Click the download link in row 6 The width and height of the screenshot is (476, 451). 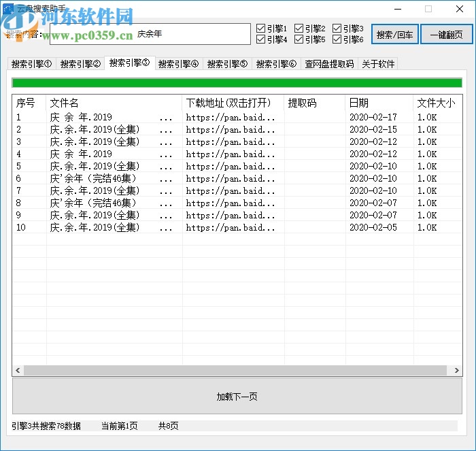[231, 178]
